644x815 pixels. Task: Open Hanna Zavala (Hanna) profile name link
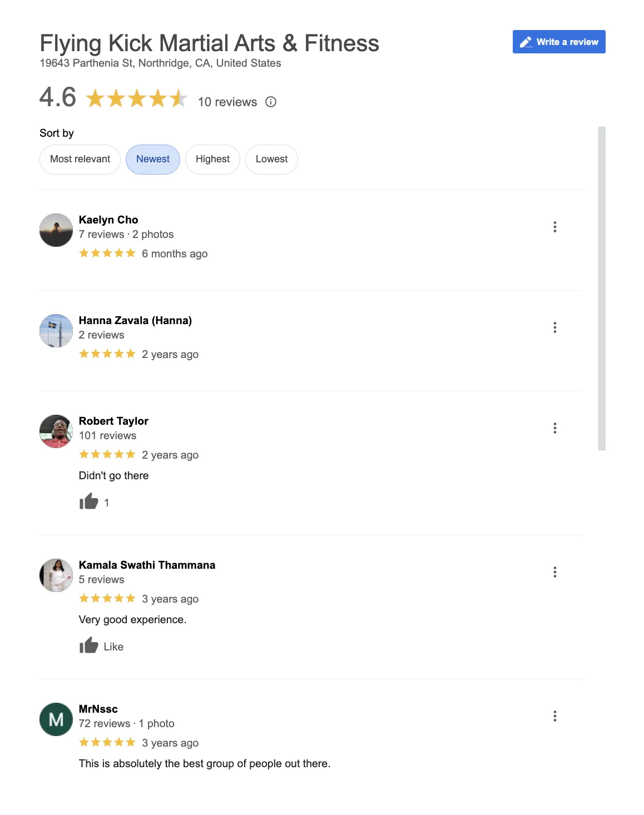[x=135, y=320]
